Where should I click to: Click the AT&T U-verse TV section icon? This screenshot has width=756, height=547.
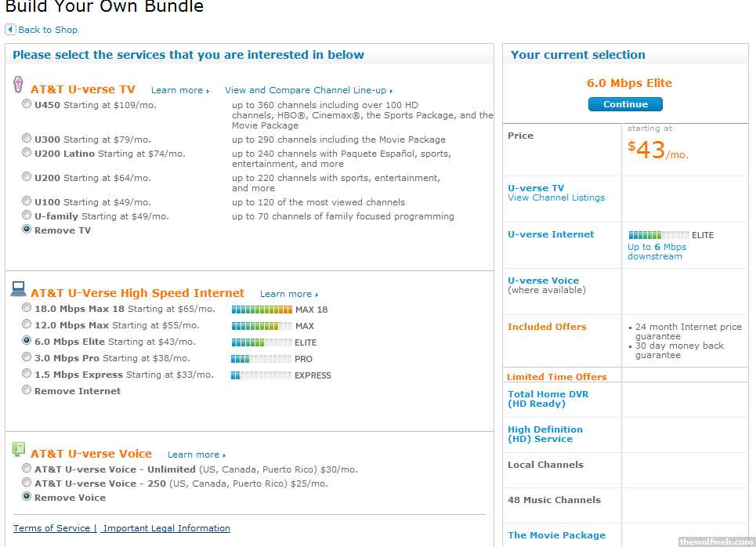[x=19, y=86]
